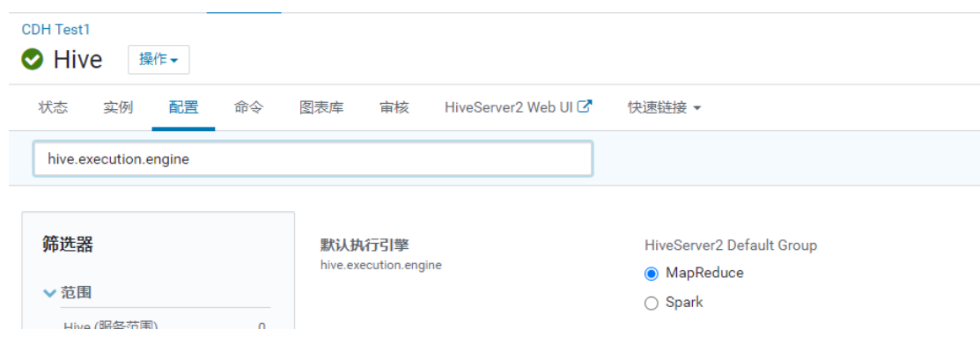Select the Spark execution engine radio button
This screenshot has height=337, width=980.
click(652, 304)
